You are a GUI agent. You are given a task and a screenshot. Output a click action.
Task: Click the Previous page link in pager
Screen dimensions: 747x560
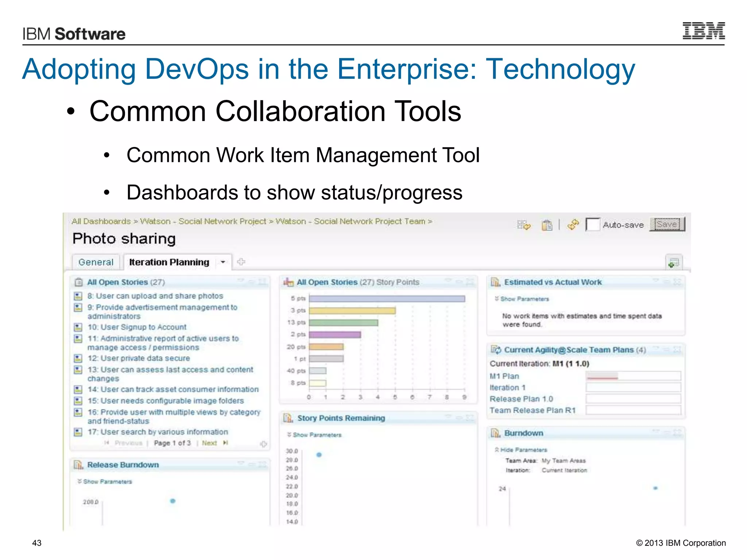pyautogui.click(x=128, y=443)
